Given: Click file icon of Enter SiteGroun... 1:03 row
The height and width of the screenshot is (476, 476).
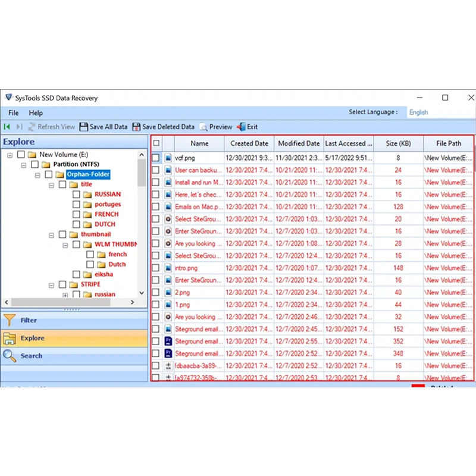Looking at the screenshot, I should [x=168, y=231].
